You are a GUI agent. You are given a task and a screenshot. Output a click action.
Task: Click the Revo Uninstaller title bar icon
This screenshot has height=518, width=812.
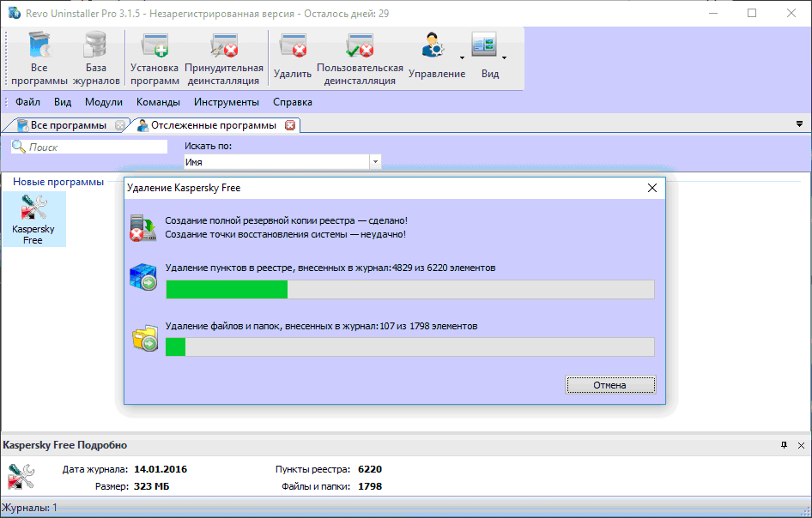[14, 13]
